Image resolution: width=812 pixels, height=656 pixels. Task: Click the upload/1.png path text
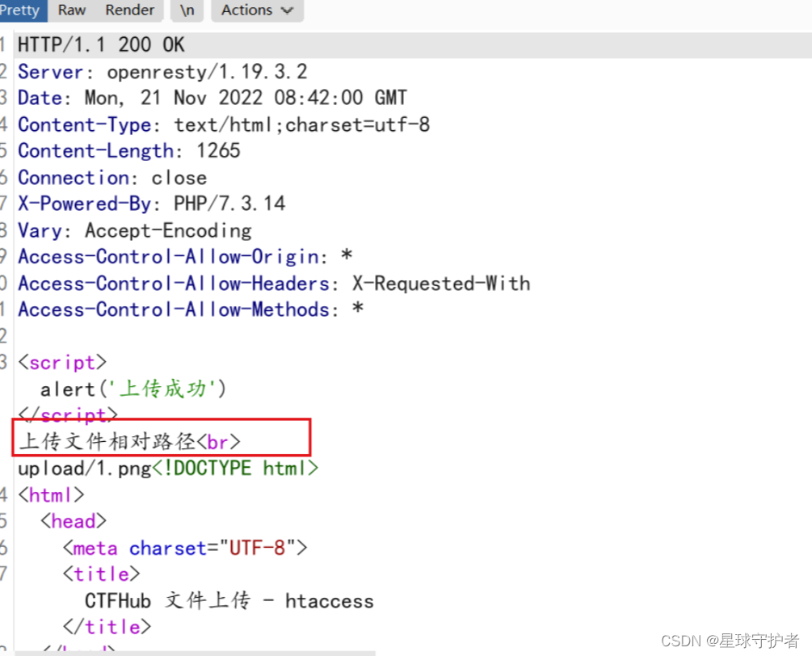[x=84, y=469]
